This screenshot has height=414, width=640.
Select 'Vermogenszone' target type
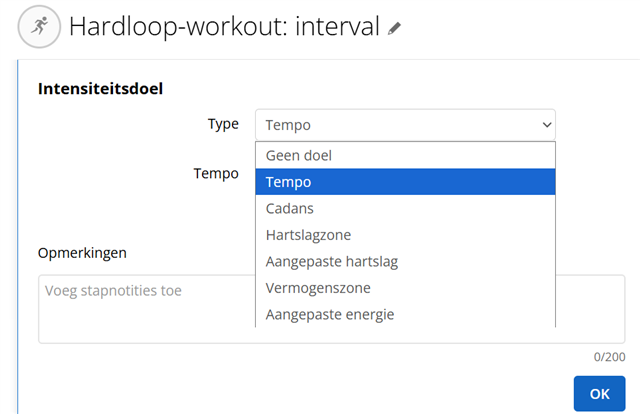click(405, 288)
